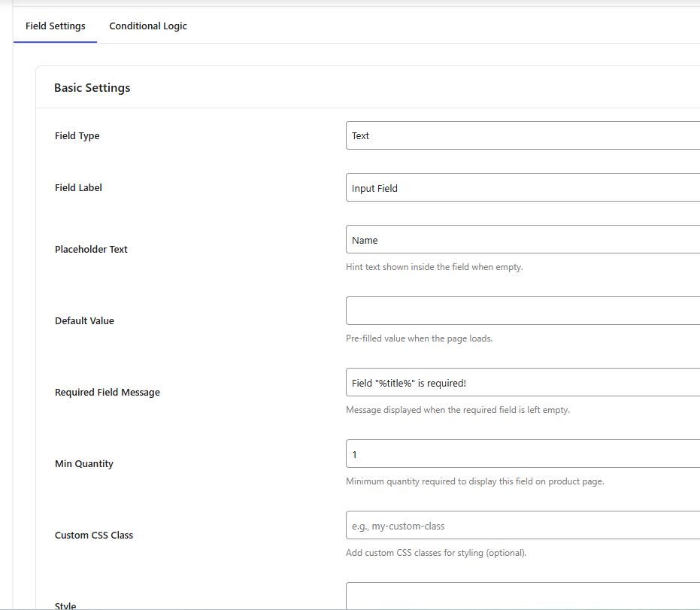Select the 'Field Type' label text
This screenshot has width=700, height=610.
click(x=77, y=135)
